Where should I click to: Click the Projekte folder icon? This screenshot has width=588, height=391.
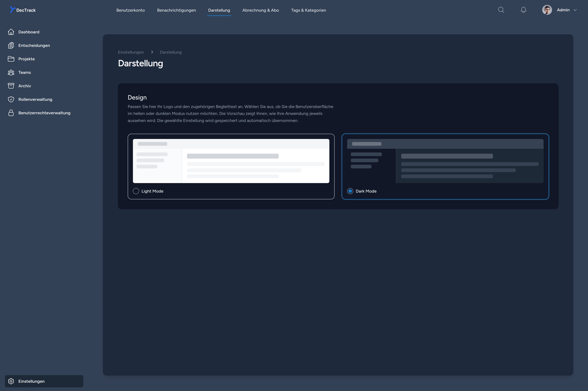pos(11,59)
